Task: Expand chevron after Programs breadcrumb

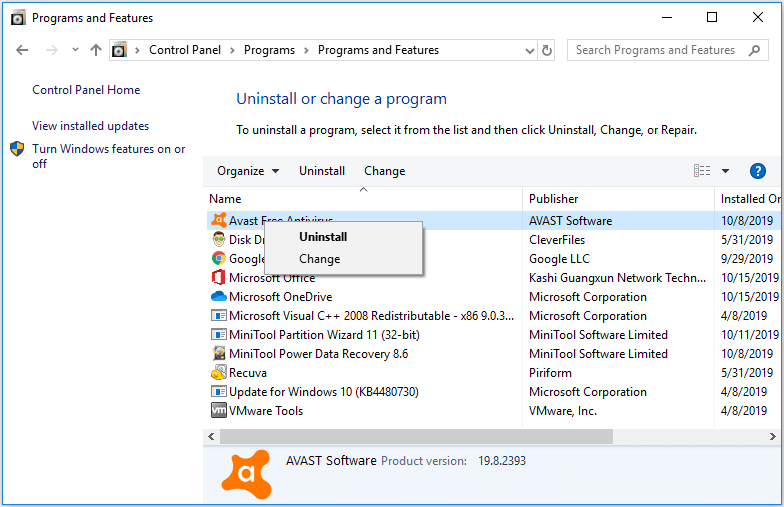Action: [306, 50]
